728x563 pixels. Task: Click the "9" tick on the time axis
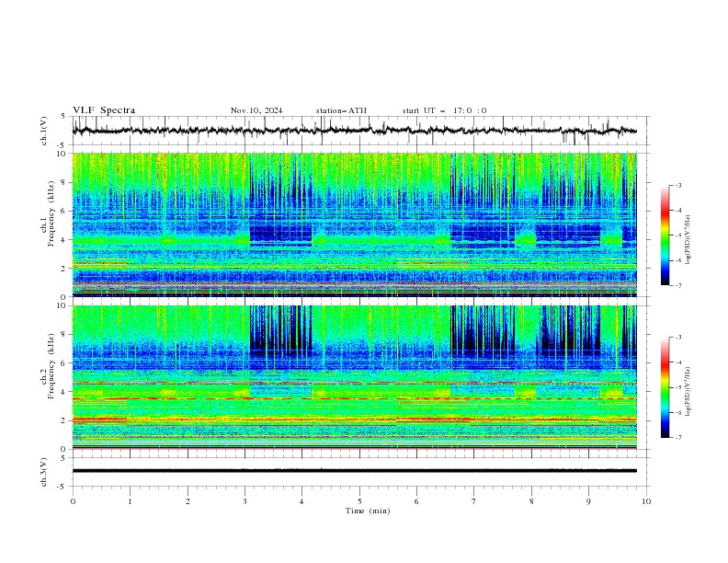click(588, 501)
